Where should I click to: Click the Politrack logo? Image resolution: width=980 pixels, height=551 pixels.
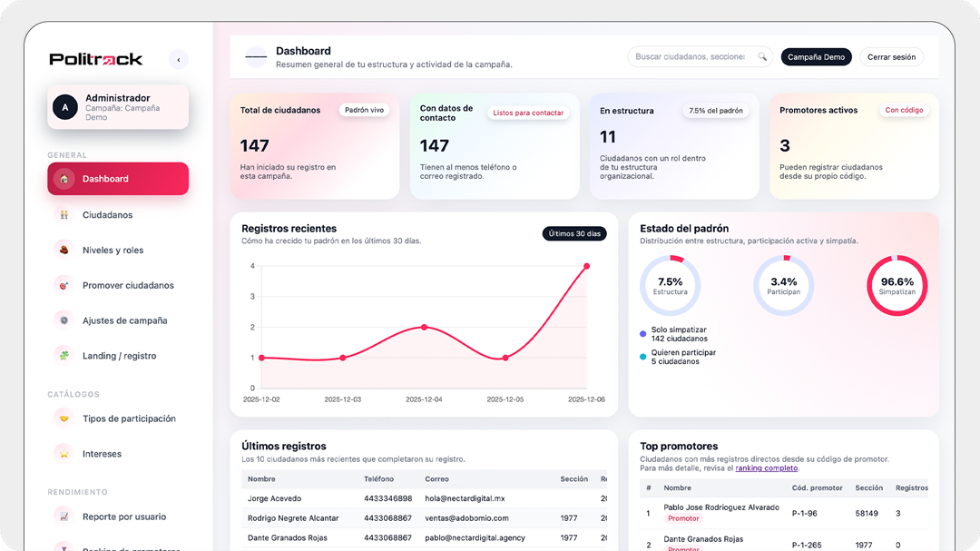pos(96,59)
